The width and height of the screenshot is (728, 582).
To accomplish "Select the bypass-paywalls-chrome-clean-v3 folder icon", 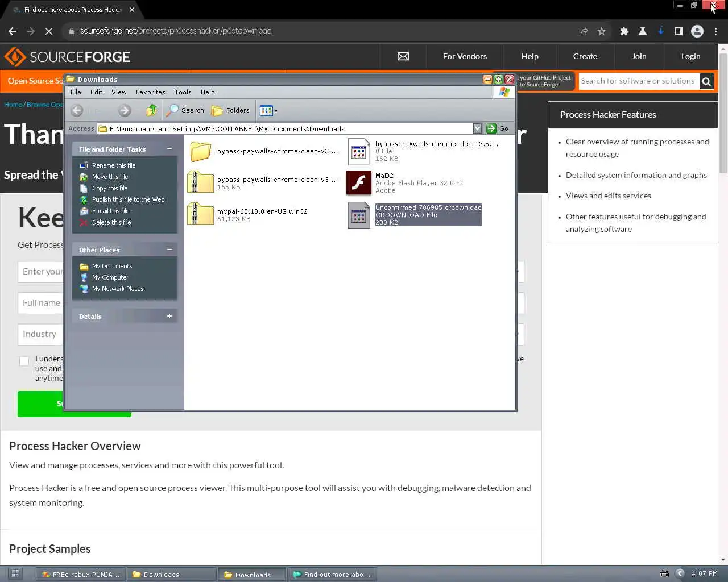I will click(200, 151).
